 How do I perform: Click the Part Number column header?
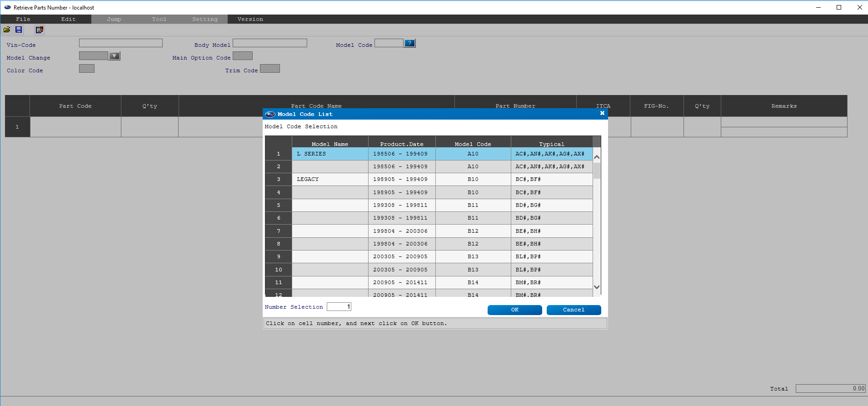pos(515,106)
